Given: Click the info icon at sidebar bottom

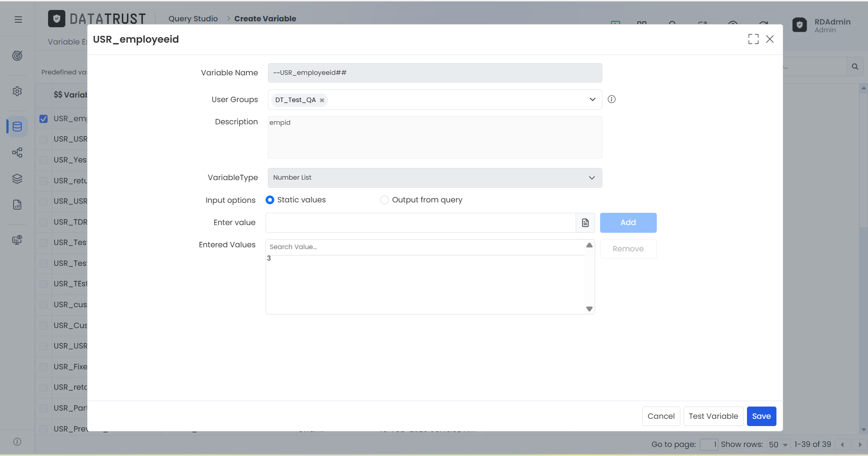Looking at the screenshot, I should tap(17, 441).
